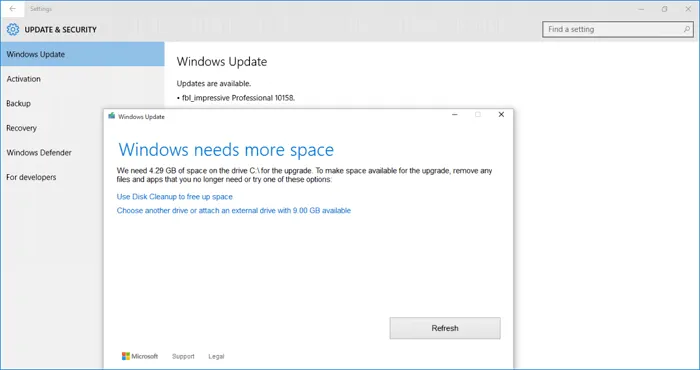Click the Update & Security gear icon
Screen dimensions: 700x370
(x=13, y=29)
